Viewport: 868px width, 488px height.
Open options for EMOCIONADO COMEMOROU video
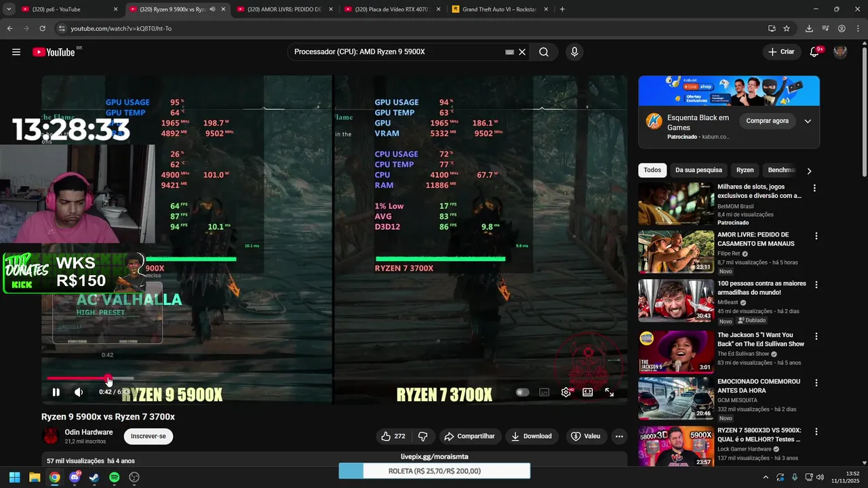[816, 383]
